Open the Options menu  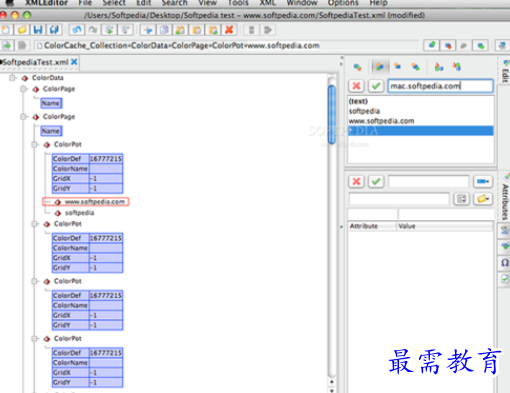[x=343, y=3]
